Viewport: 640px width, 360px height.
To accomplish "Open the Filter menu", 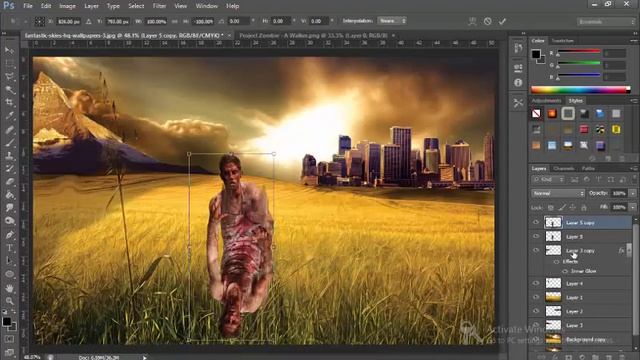I will [x=159, y=6].
